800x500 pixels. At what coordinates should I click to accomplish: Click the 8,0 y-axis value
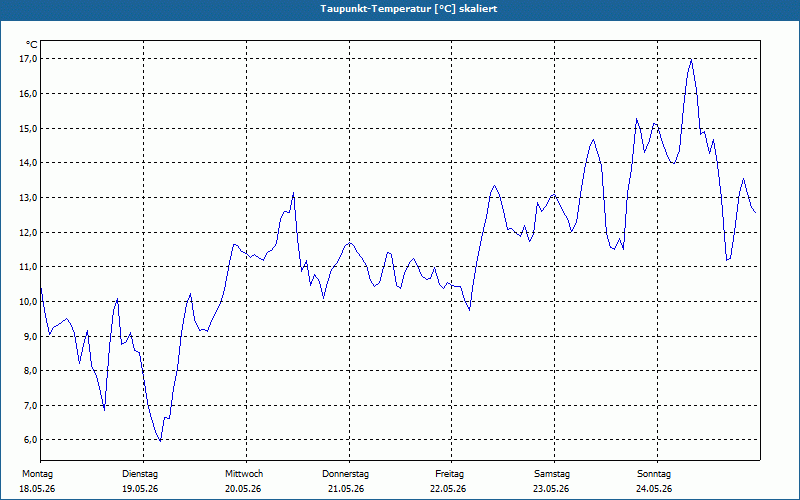[30, 371]
